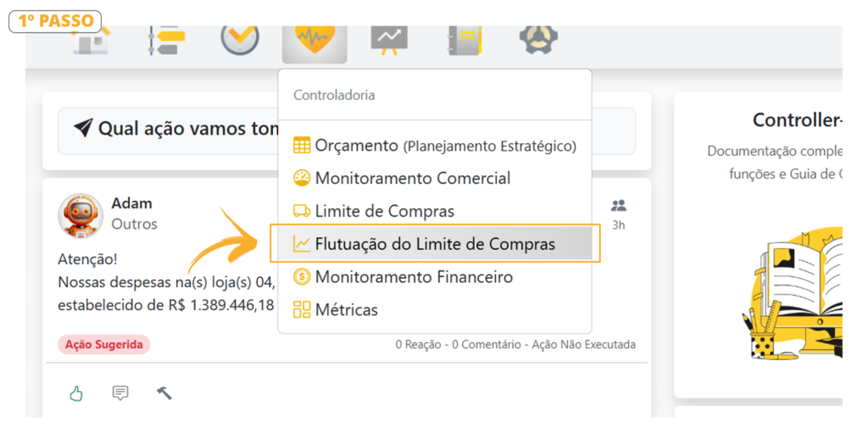Click the thumbs-up like icon
Image resolution: width=868 pixels, height=443 pixels.
[x=76, y=393]
